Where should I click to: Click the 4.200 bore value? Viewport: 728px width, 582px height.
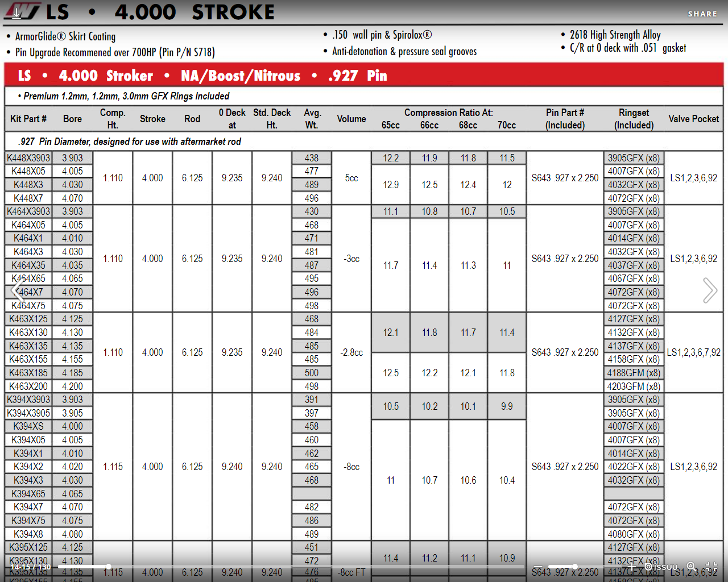tap(72, 386)
